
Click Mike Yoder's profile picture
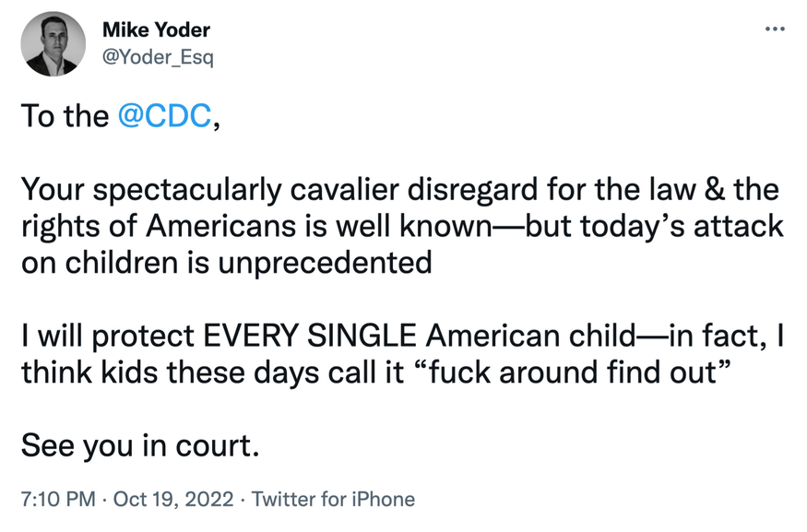coord(53,44)
